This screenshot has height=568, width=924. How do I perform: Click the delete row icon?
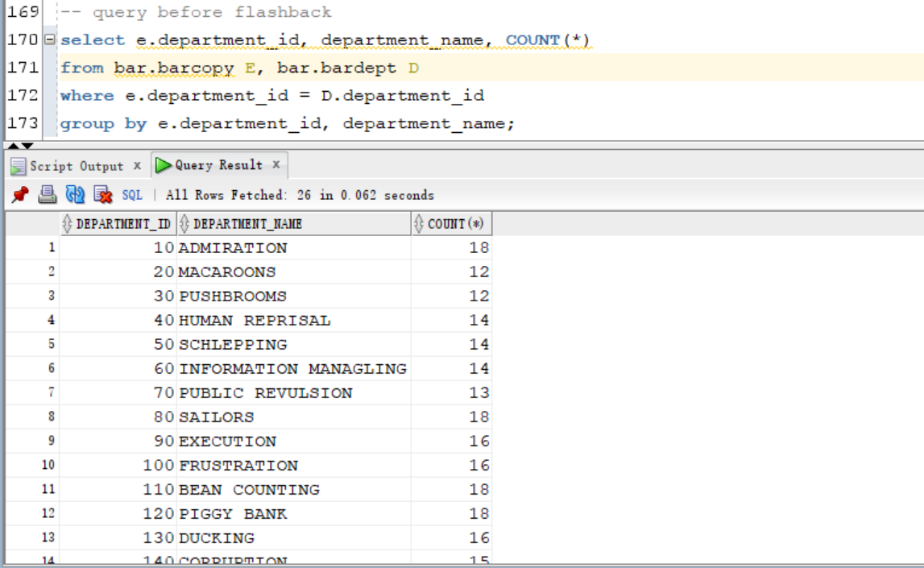click(x=102, y=194)
